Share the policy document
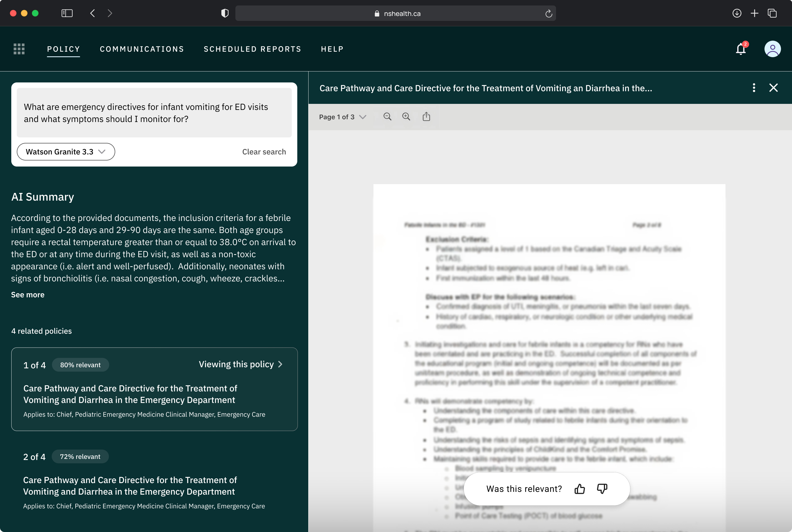The height and width of the screenshot is (532, 792). (x=426, y=117)
